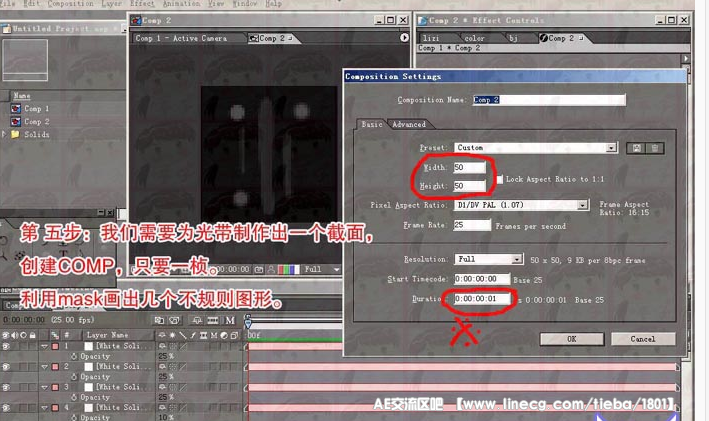Click the Composition Name field
709x421 pixels.
tap(549, 100)
